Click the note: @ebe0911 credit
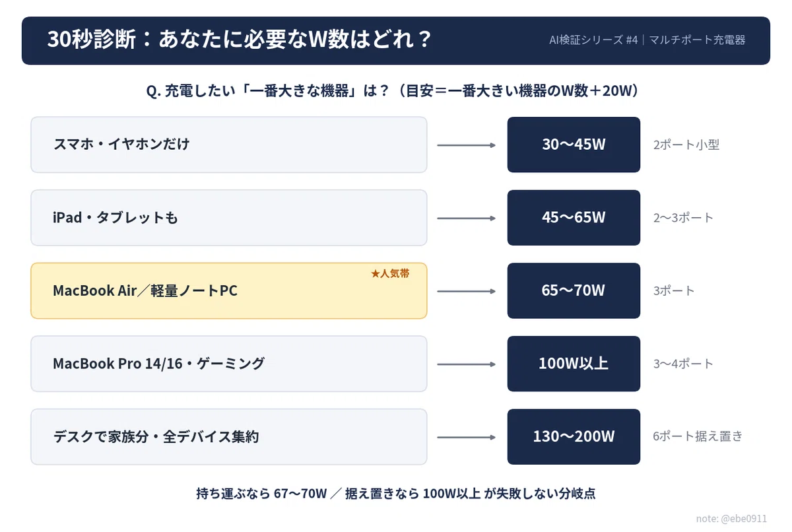Image resolution: width=792 pixels, height=532 pixels. pyautogui.click(x=732, y=517)
